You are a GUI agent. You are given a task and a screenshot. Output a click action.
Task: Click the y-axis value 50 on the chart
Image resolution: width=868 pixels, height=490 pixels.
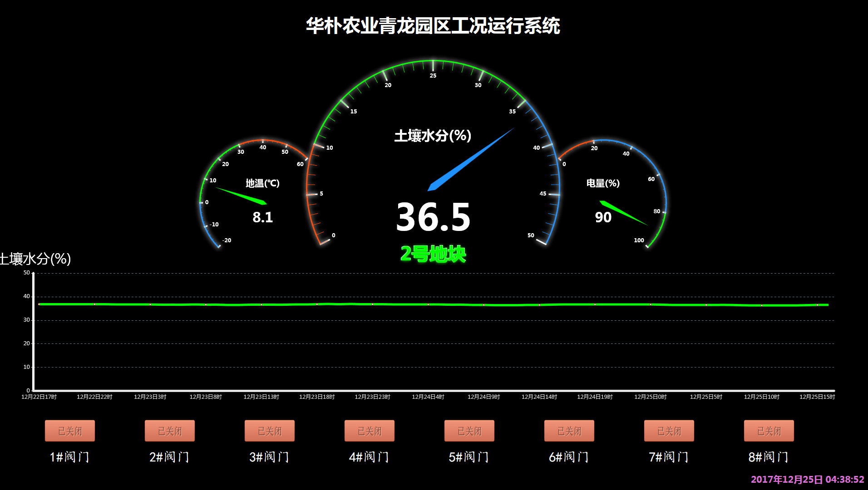pyautogui.click(x=27, y=273)
